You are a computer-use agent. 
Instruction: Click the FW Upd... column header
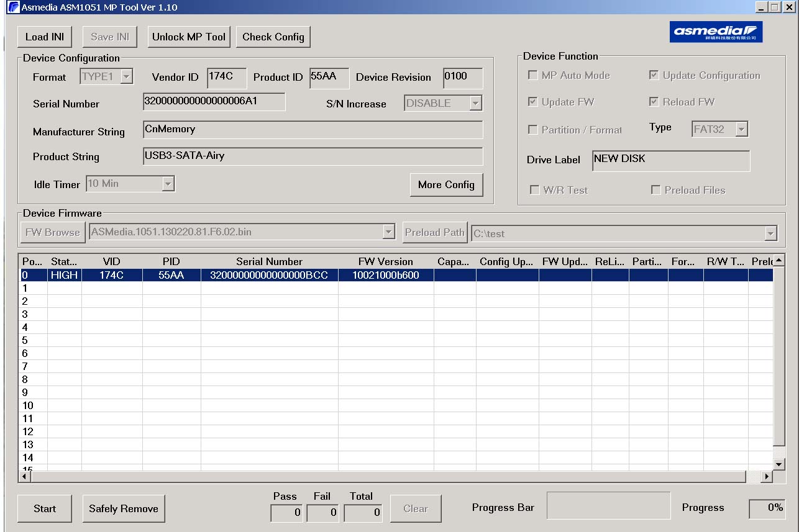[565, 261]
